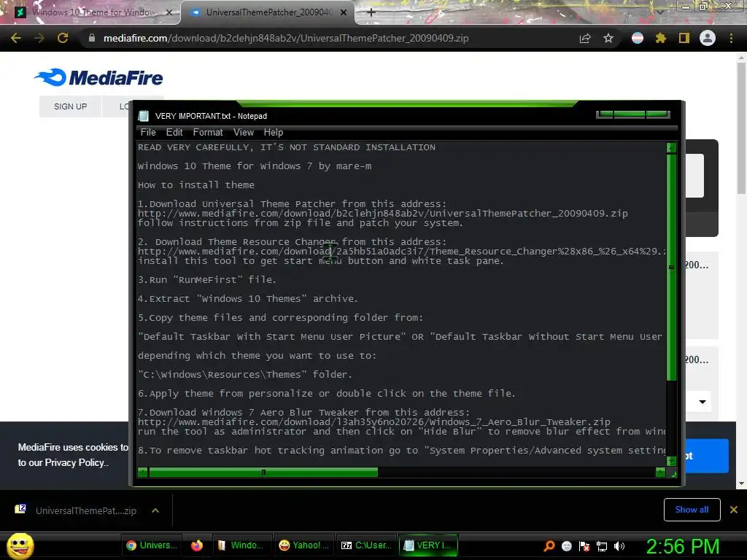Click the smiley Start button
The width and height of the screenshot is (747, 560).
20,545
